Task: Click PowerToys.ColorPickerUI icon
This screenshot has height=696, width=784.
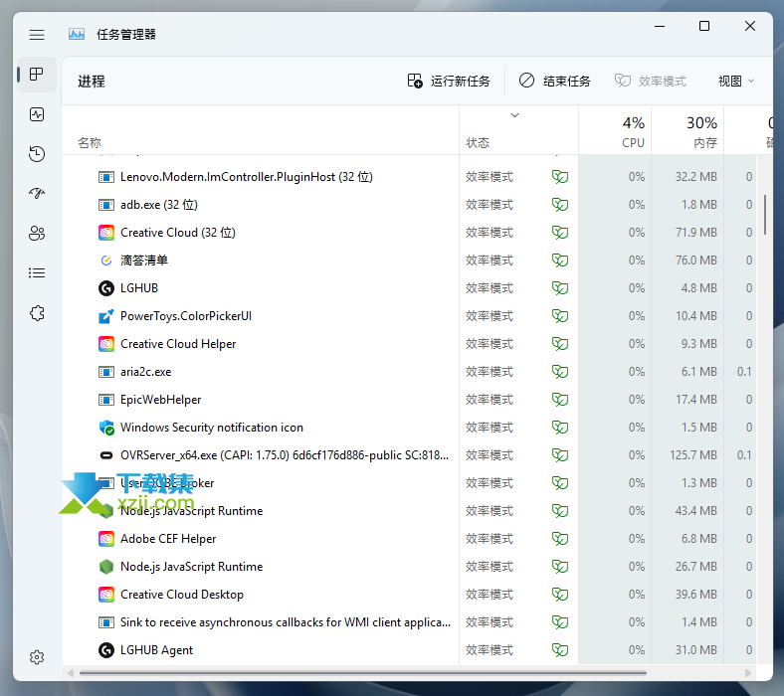Action: [106, 316]
